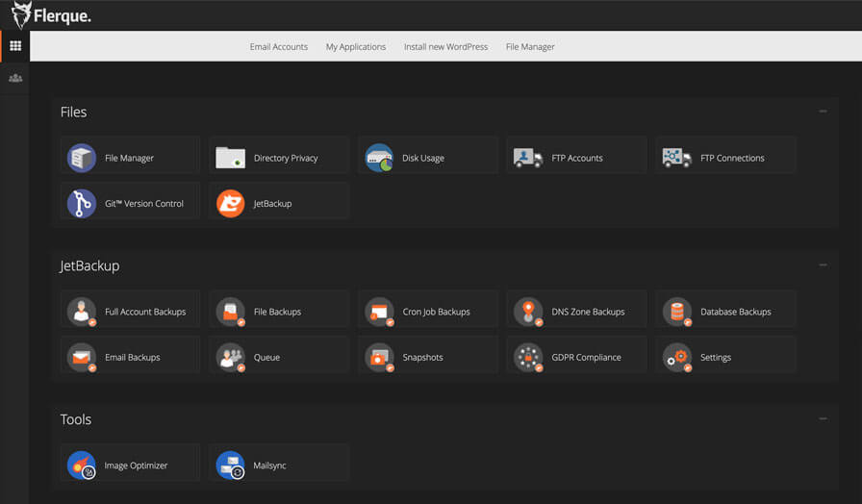Select the grid home icon in sidebar

pos(14,46)
